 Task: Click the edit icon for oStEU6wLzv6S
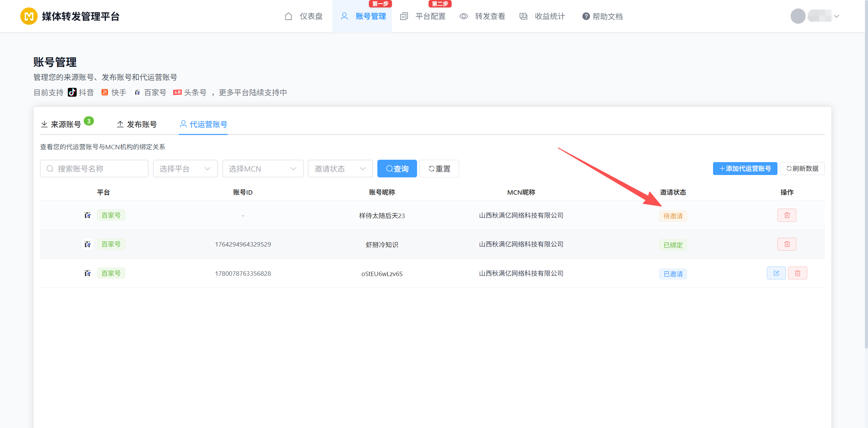(x=776, y=273)
